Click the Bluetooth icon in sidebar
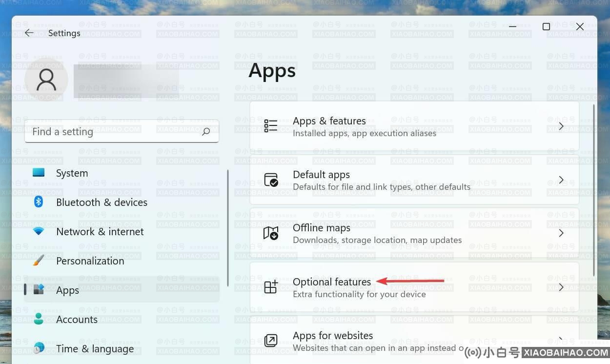 tap(39, 202)
